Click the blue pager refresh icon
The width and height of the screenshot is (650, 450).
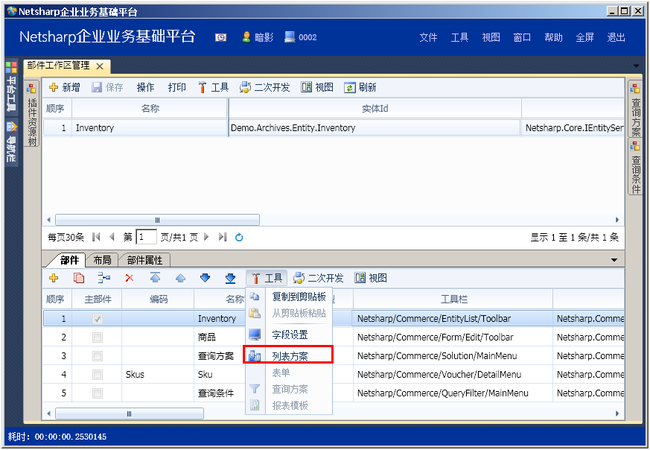239,237
